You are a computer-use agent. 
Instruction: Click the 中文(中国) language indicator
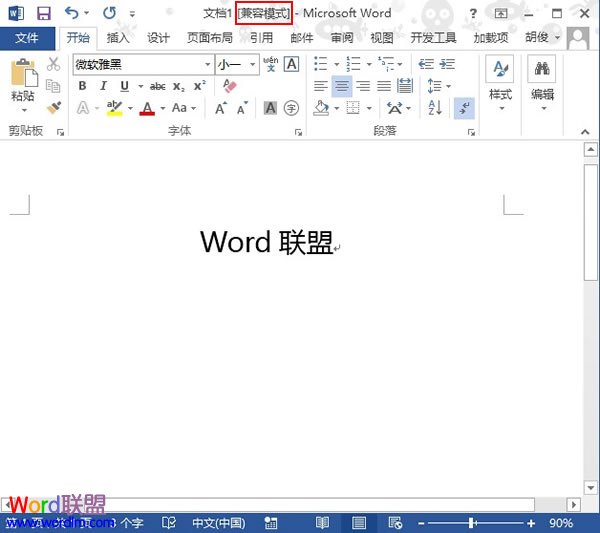point(218,523)
